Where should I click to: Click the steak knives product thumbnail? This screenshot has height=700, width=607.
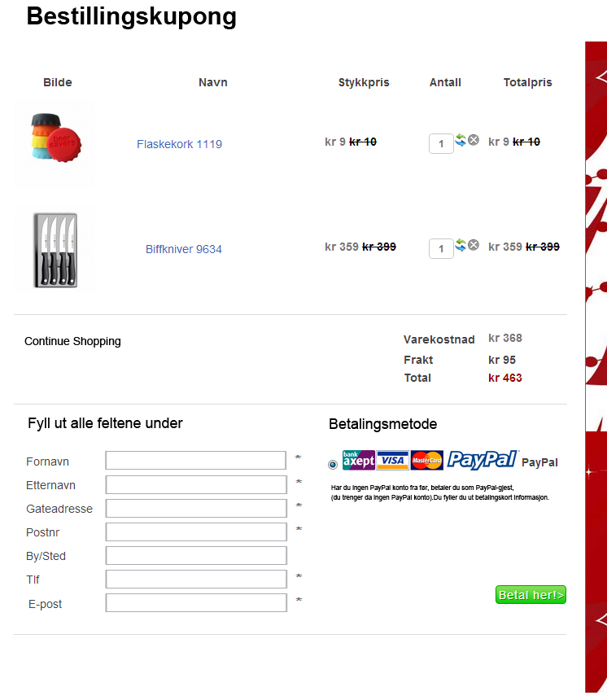click(x=55, y=250)
